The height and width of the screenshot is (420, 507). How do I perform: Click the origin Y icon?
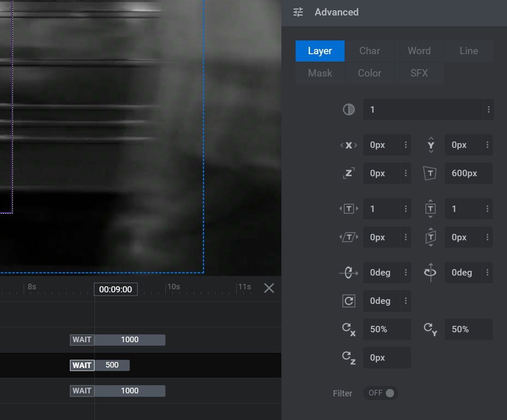click(x=431, y=329)
